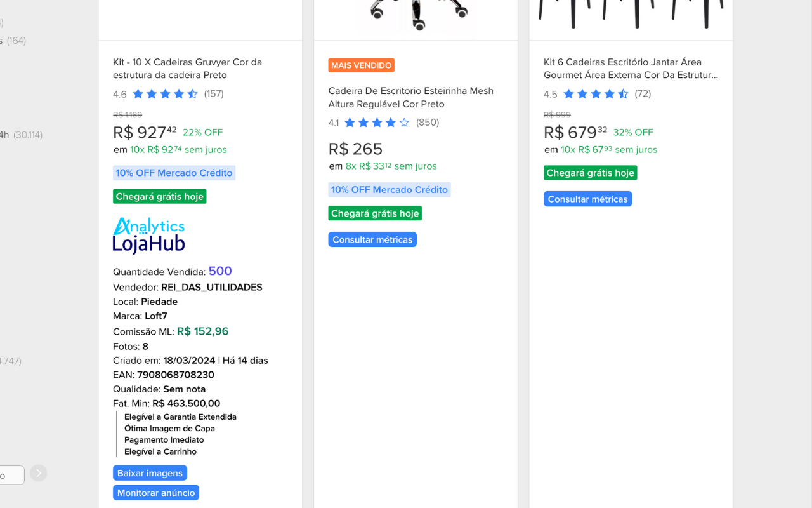Click the 10% OFF Mercado Crédito chip on Gruvyer kit
Viewport: 812px width, 508px height.
pos(174,172)
